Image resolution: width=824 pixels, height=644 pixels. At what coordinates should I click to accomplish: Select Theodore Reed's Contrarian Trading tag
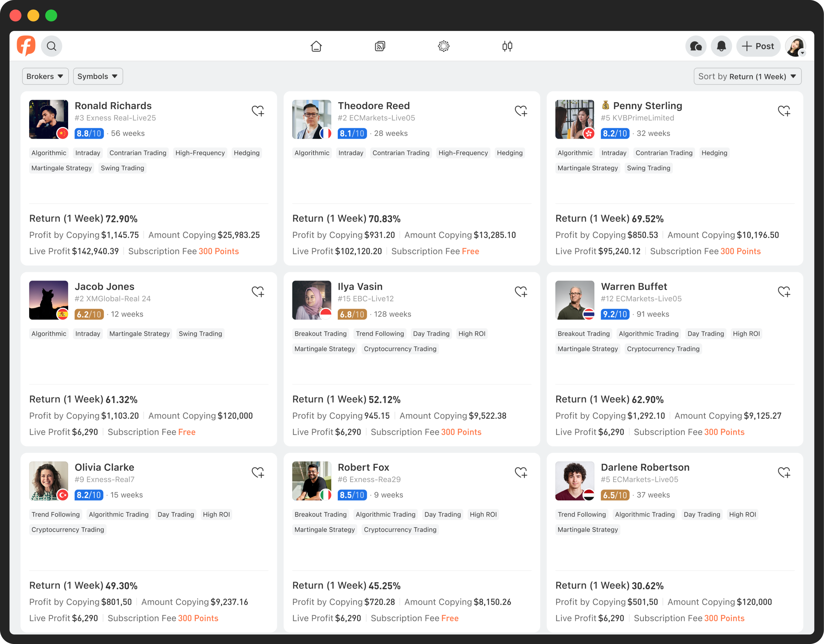click(401, 153)
